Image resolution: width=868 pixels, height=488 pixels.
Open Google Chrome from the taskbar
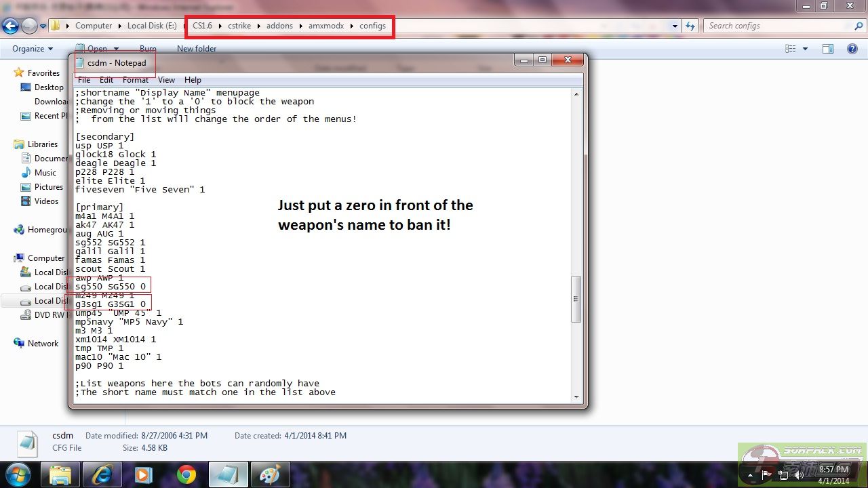[186, 474]
